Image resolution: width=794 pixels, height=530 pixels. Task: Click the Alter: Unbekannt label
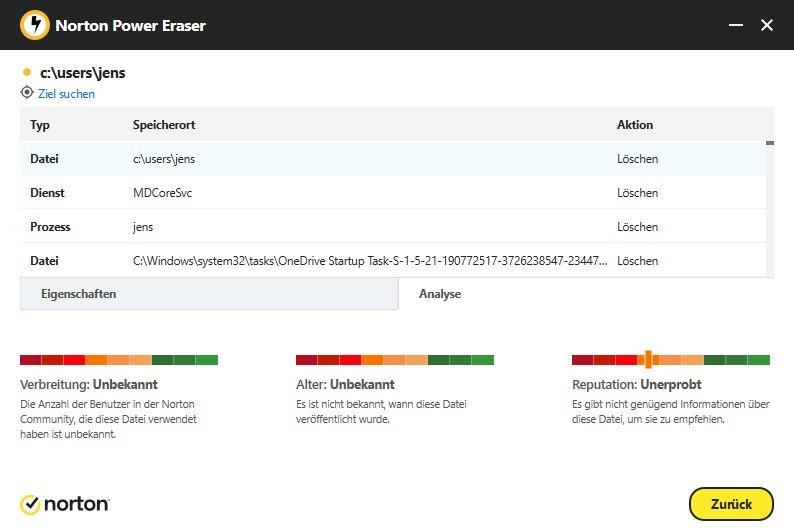tap(345, 384)
